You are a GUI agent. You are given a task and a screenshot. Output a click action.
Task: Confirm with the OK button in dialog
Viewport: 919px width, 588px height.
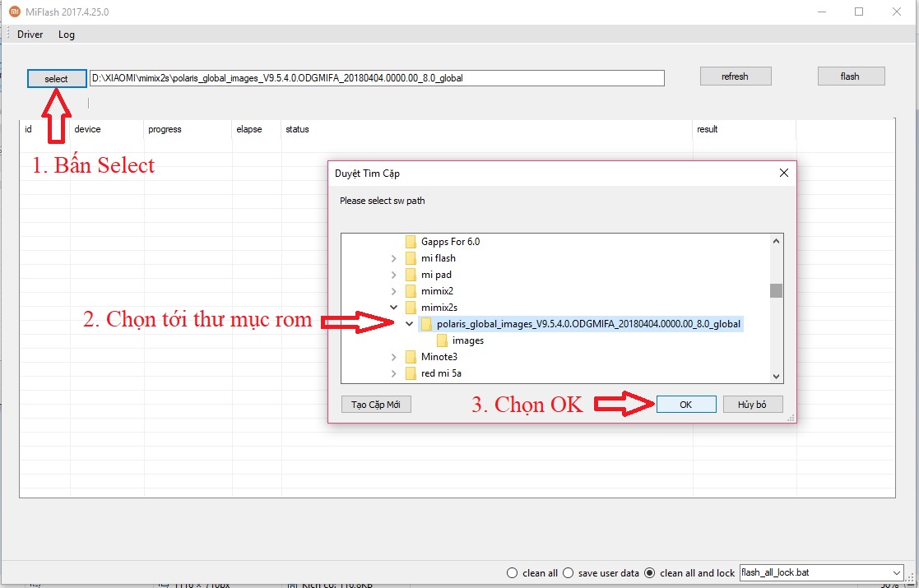(x=685, y=404)
